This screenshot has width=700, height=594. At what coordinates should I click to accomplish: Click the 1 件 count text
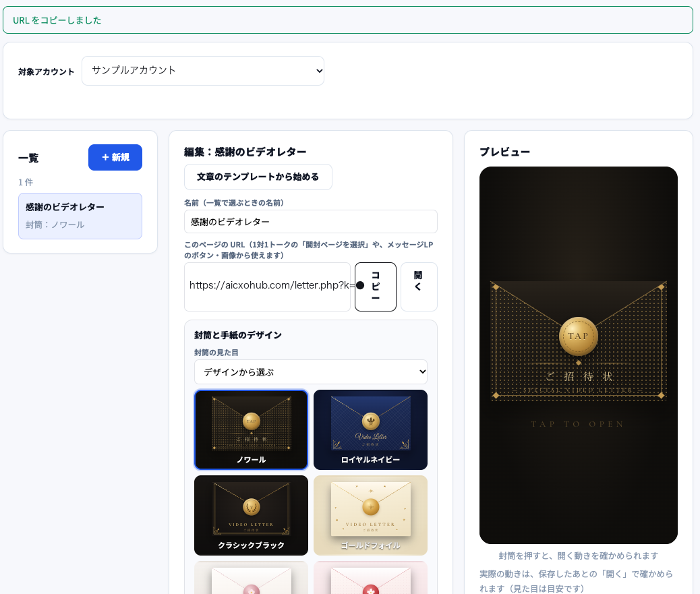[x=26, y=182]
